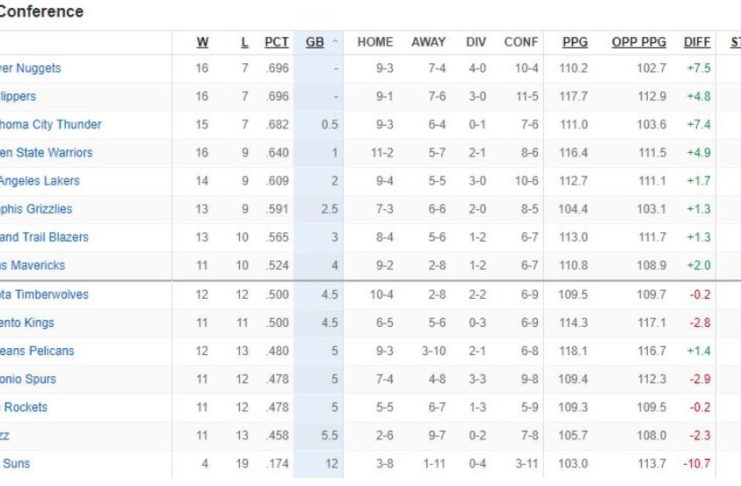Sort by the OPP PPG header
This screenshot has height=486, width=741.
[x=638, y=42]
